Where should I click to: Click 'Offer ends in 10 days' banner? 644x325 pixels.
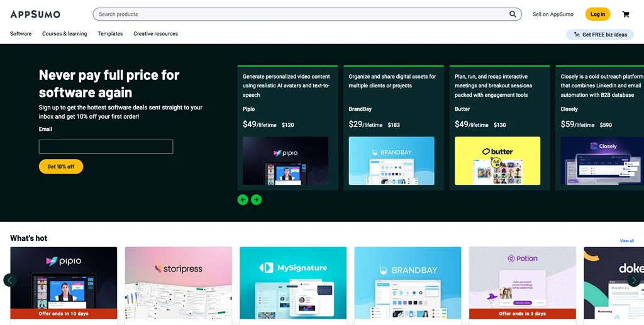point(64,314)
